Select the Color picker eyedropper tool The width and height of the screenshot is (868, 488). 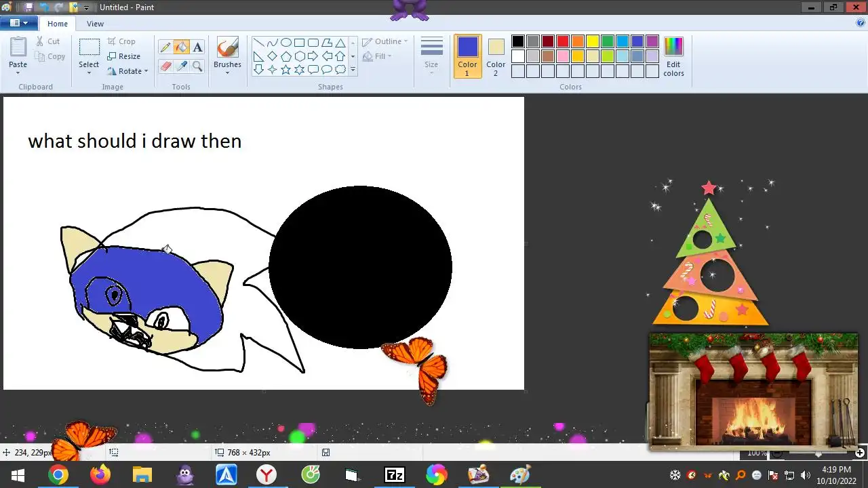point(181,66)
